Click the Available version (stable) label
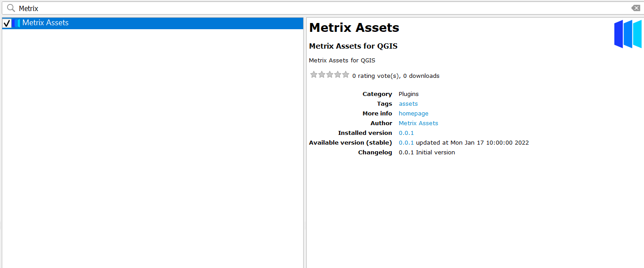This screenshot has height=268, width=644. pyautogui.click(x=351, y=143)
